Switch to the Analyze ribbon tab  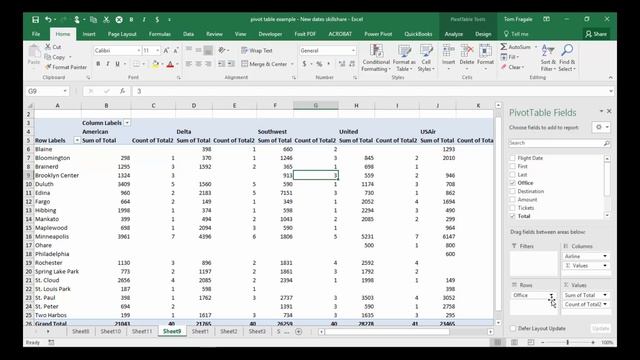[453, 34]
